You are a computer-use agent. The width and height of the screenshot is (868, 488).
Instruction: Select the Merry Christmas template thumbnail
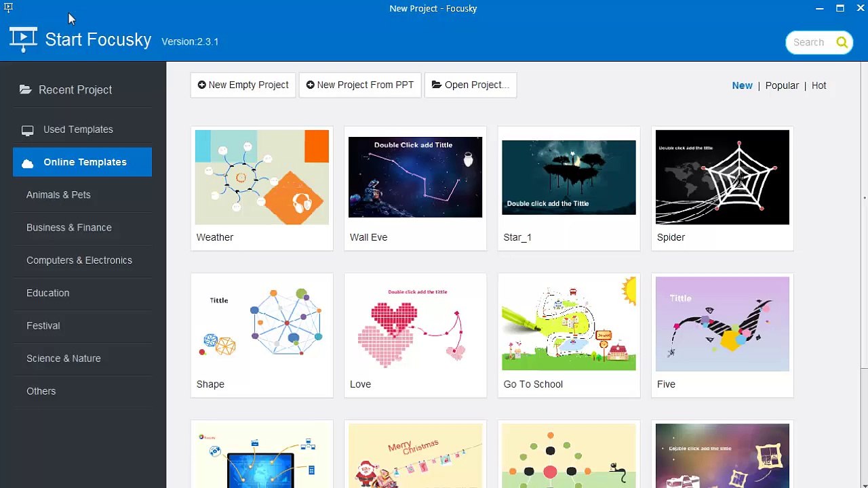pyautogui.click(x=415, y=455)
